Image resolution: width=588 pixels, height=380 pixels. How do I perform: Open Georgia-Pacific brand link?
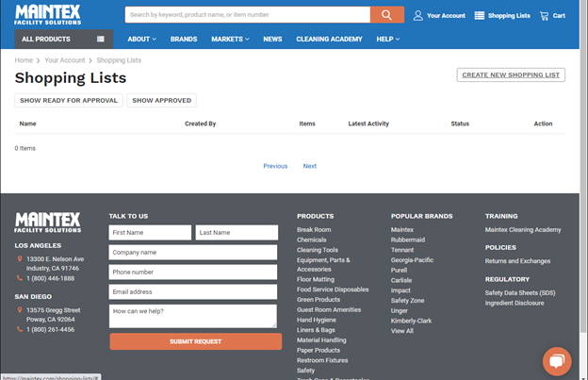point(412,260)
